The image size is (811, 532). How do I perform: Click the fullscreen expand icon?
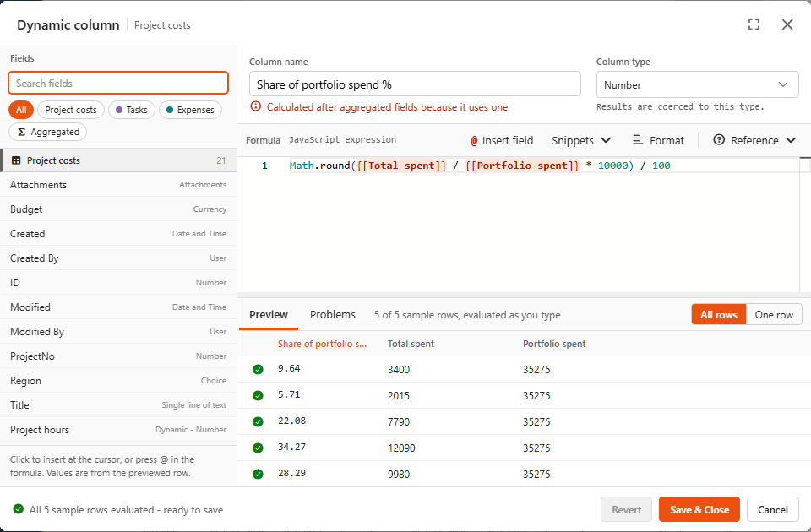754,24
